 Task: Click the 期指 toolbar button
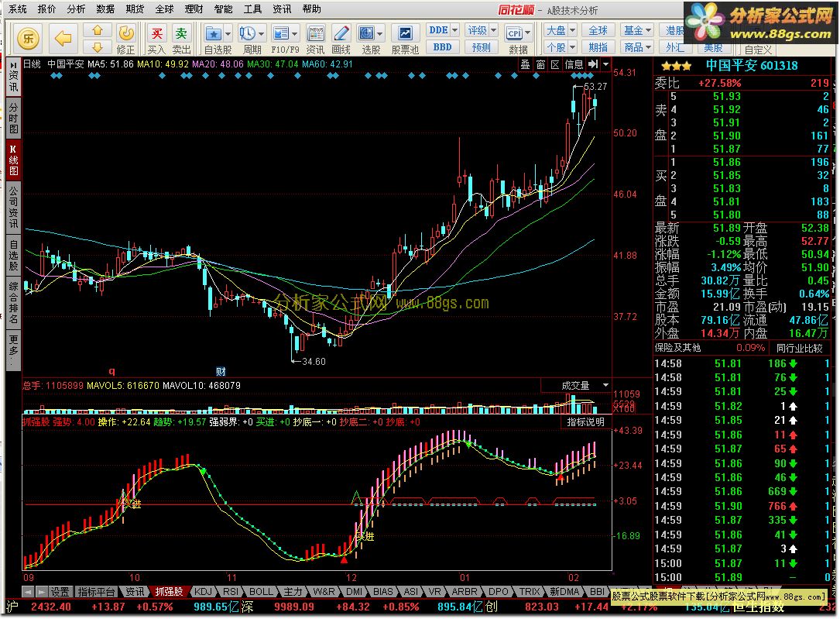point(598,47)
